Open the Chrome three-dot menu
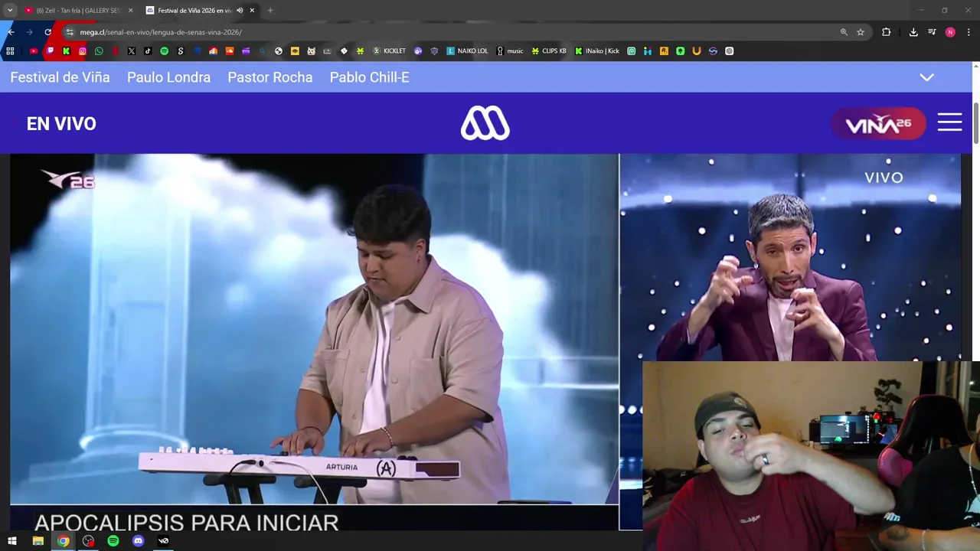The image size is (980, 551). point(969,32)
